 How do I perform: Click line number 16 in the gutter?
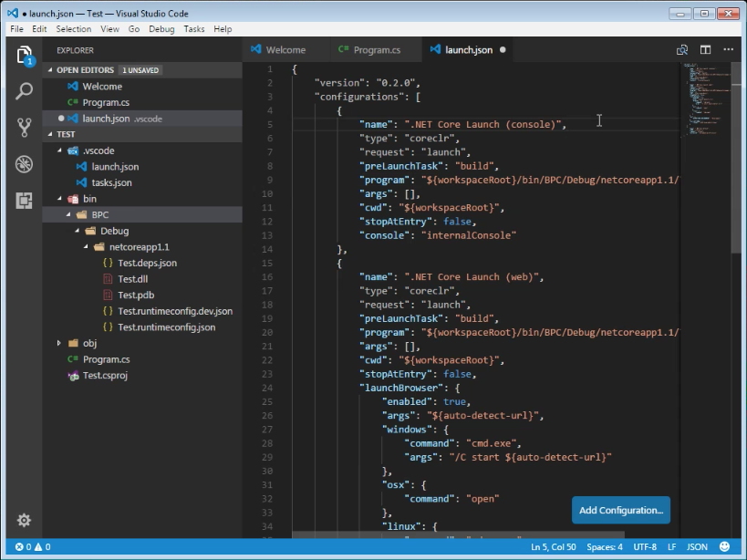pyautogui.click(x=267, y=276)
